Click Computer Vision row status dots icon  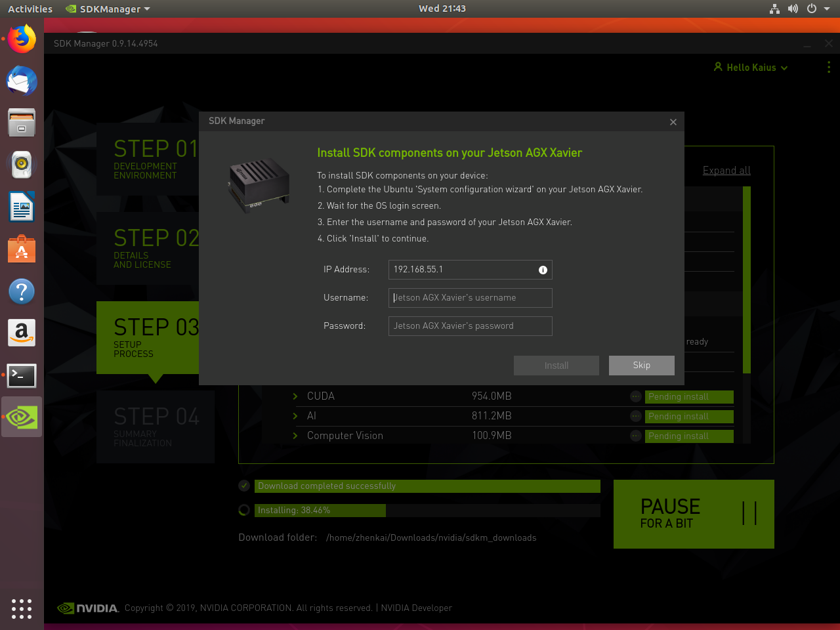635,436
